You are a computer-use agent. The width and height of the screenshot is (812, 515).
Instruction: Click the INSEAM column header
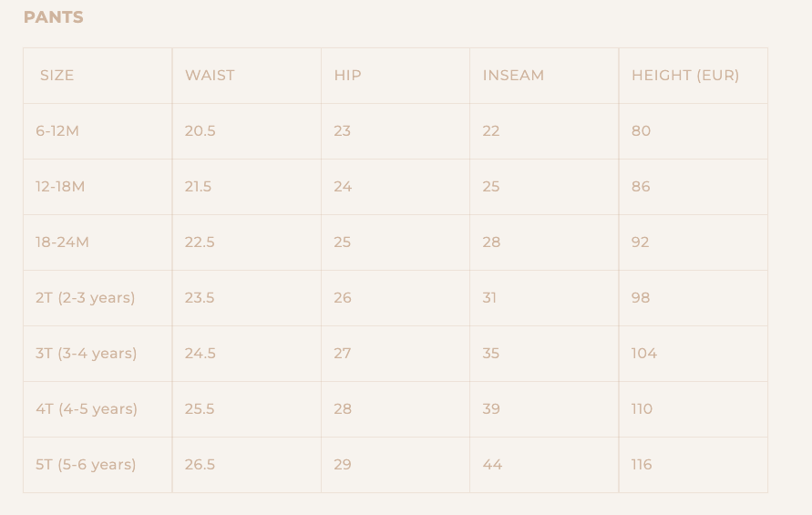[x=513, y=76]
